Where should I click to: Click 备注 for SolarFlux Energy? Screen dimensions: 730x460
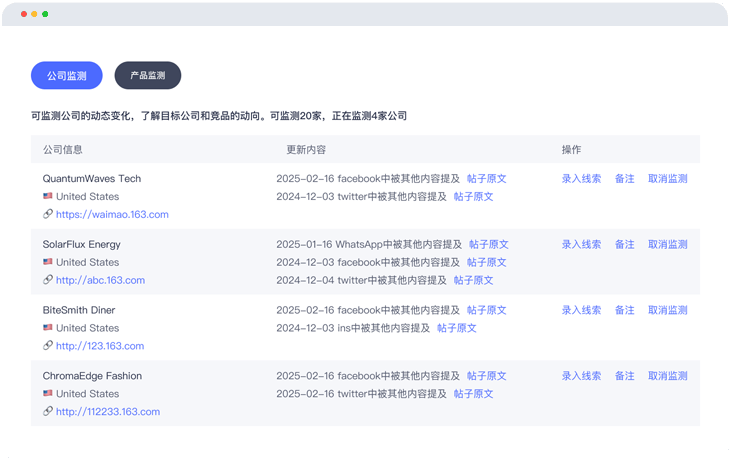[624, 245]
